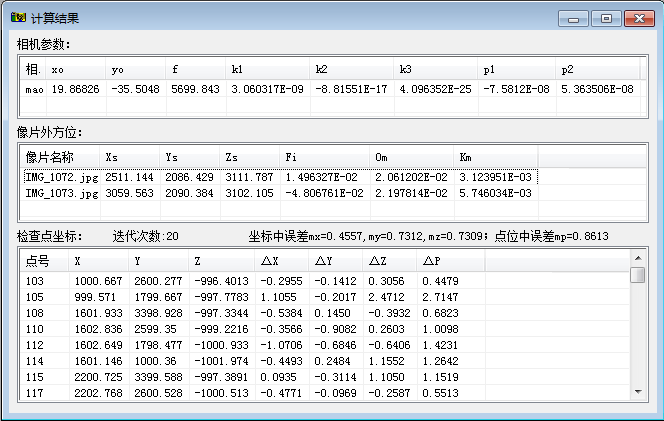This screenshot has width=664, height=421.
Task: Click the k2 column header
Action: (351, 69)
